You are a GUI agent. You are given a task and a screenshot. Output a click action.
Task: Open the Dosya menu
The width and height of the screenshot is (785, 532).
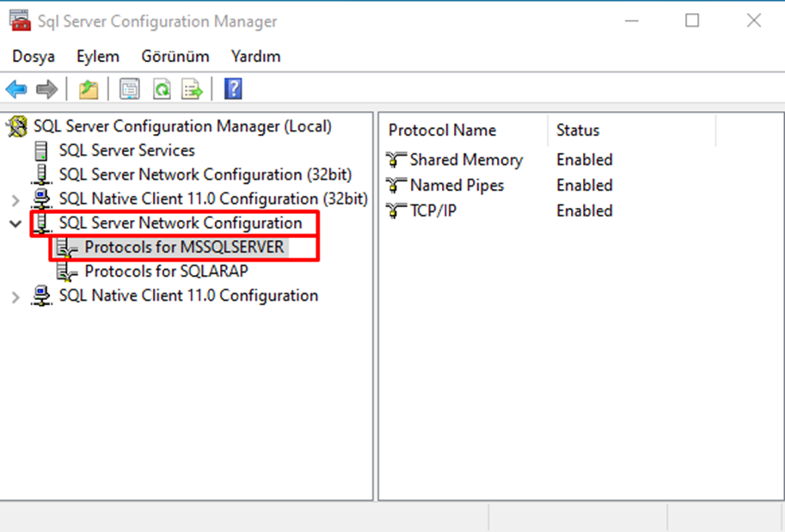pos(34,57)
